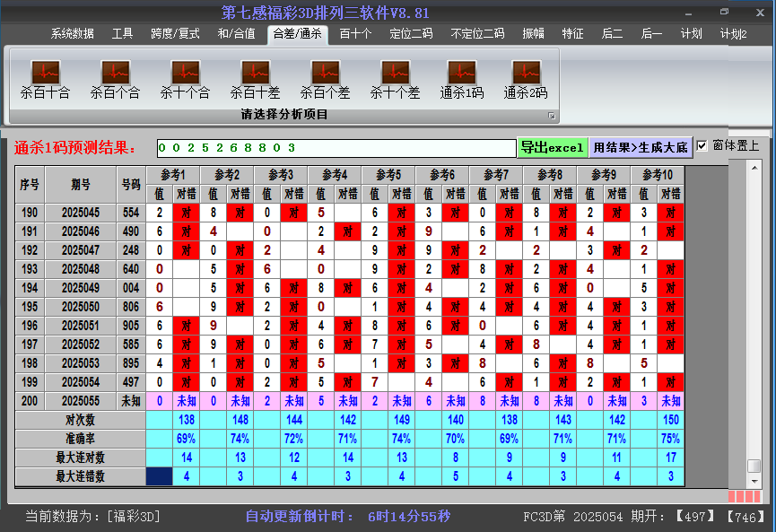Click the 准确率 row label
Screen dimensions: 776x532
(80, 439)
